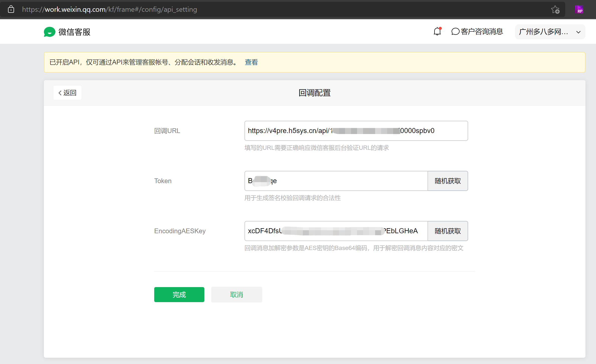Click the browser address URL text
The image size is (596, 364).
coord(110,10)
